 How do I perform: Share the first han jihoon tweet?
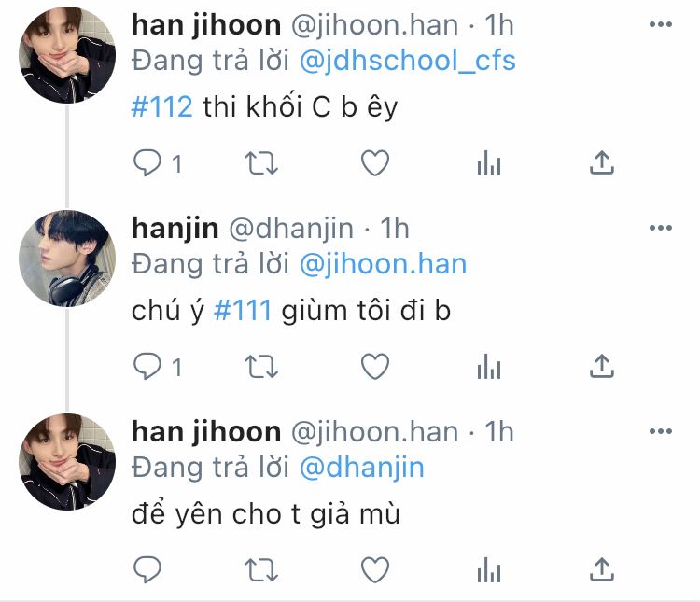coord(602,162)
